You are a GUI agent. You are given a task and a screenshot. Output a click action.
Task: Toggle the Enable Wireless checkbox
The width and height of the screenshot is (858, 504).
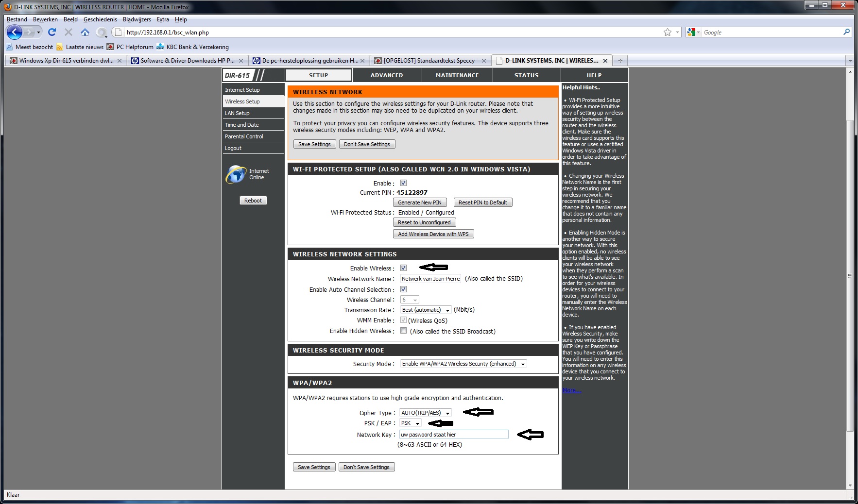[403, 268]
